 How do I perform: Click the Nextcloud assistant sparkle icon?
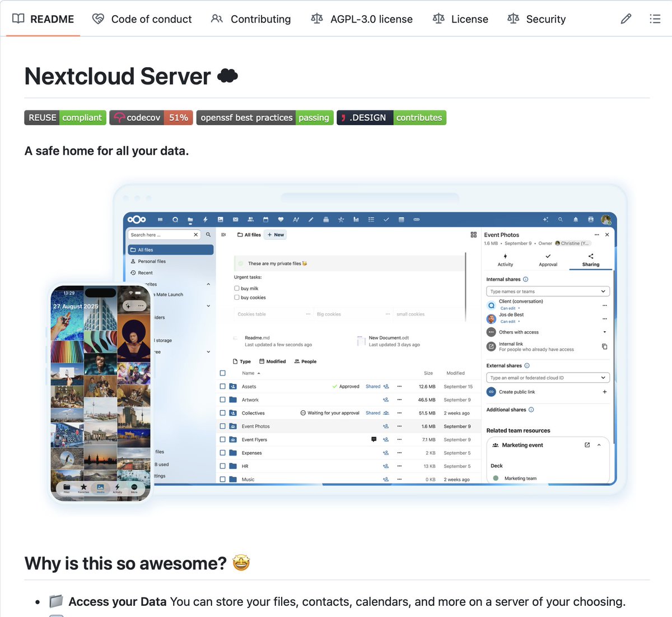tap(545, 220)
